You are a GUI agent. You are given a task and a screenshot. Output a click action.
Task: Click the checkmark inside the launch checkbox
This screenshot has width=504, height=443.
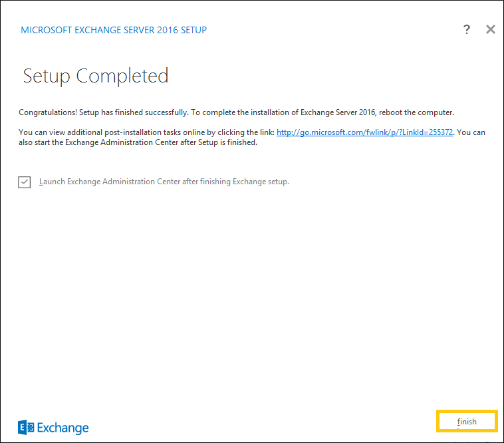click(x=24, y=182)
